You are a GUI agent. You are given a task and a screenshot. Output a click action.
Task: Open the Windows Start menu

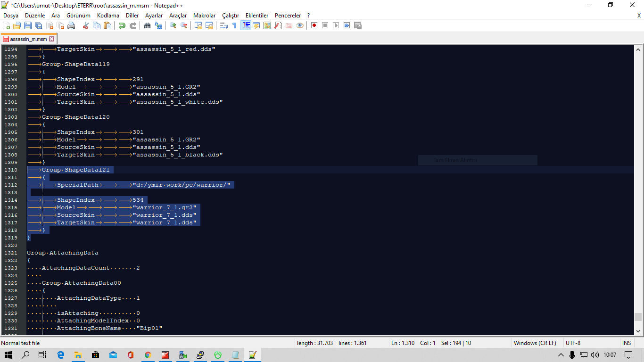tap(9, 354)
